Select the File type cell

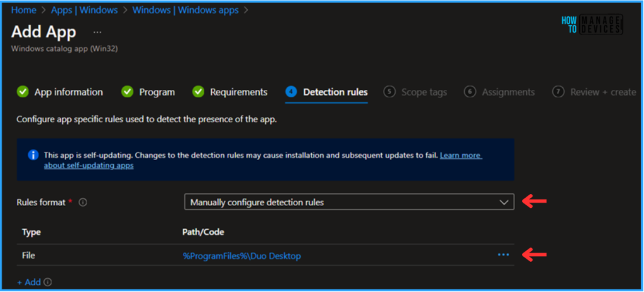(x=28, y=256)
